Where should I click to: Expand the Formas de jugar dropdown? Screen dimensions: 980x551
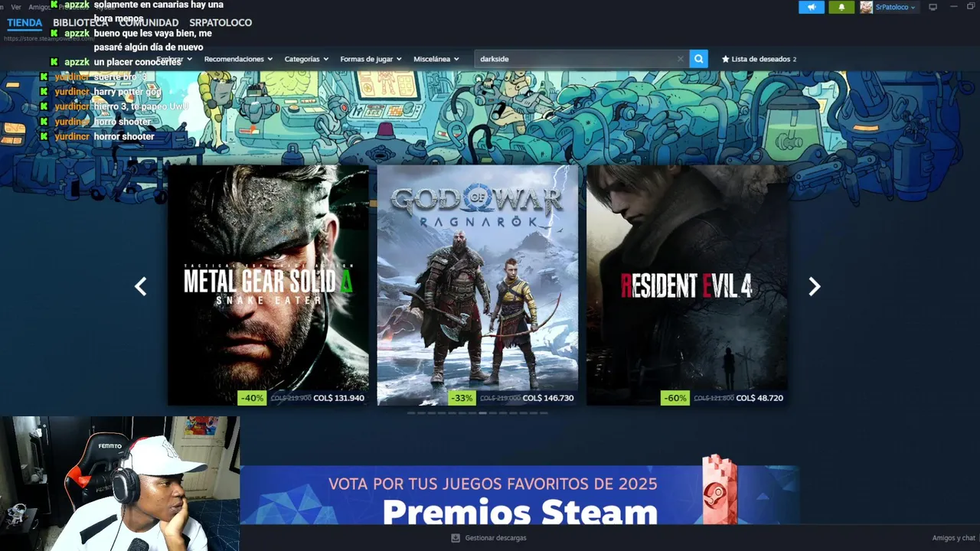tap(371, 59)
